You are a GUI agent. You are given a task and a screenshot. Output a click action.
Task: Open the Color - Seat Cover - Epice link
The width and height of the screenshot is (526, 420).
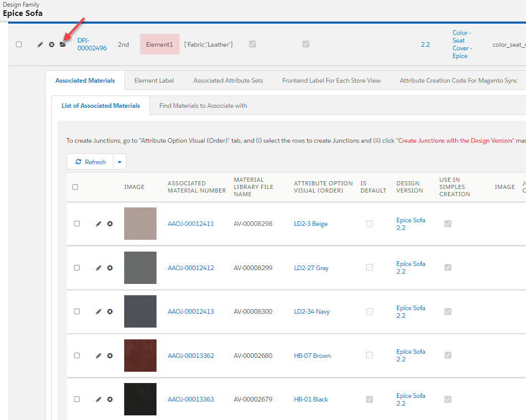pos(462,44)
